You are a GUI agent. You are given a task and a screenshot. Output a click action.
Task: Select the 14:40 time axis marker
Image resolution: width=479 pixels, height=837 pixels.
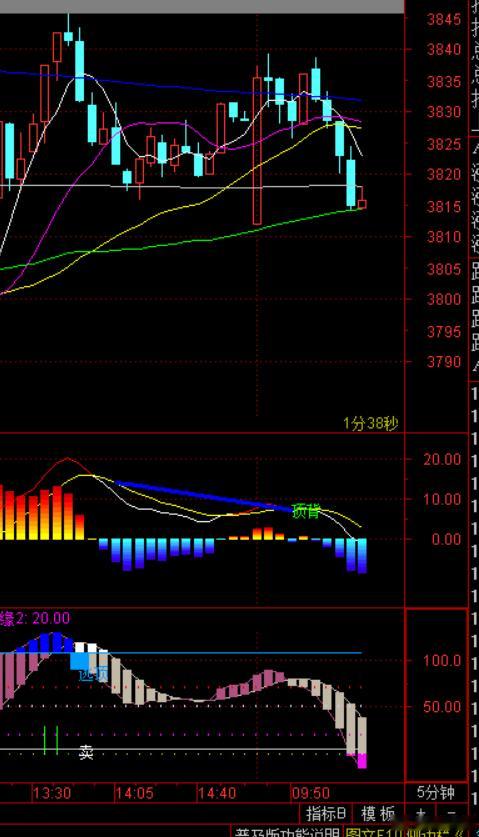coord(217,793)
